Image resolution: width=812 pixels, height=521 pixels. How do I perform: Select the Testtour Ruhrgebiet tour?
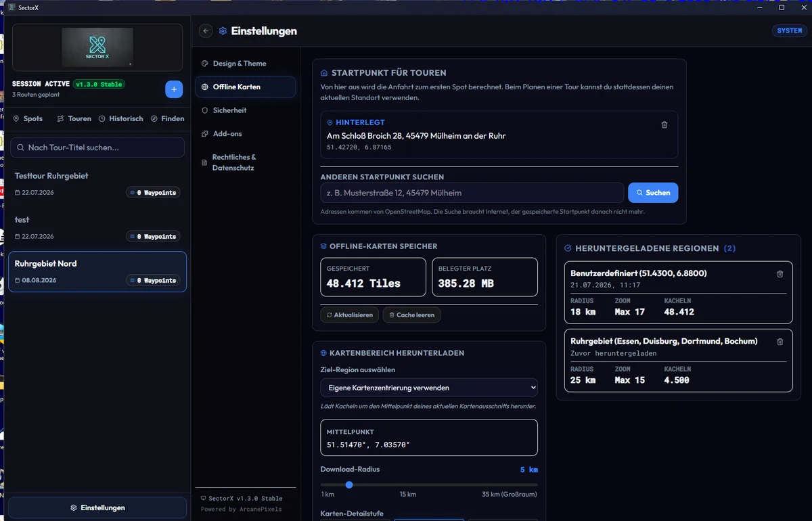click(x=97, y=184)
